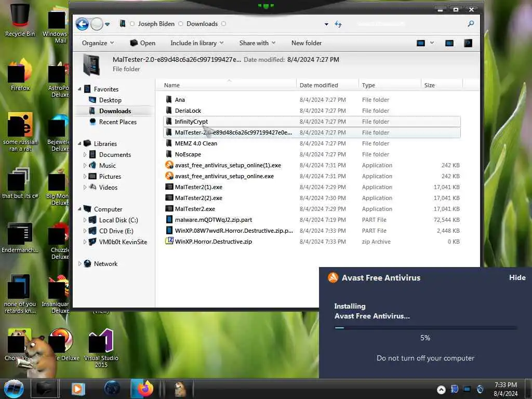Expand the Music library
This screenshot has height=399, width=532.
pos(85,166)
